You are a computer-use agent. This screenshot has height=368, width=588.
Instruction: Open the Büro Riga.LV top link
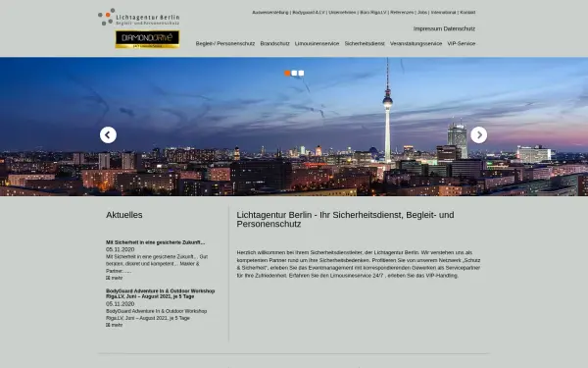(x=373, y=13)
